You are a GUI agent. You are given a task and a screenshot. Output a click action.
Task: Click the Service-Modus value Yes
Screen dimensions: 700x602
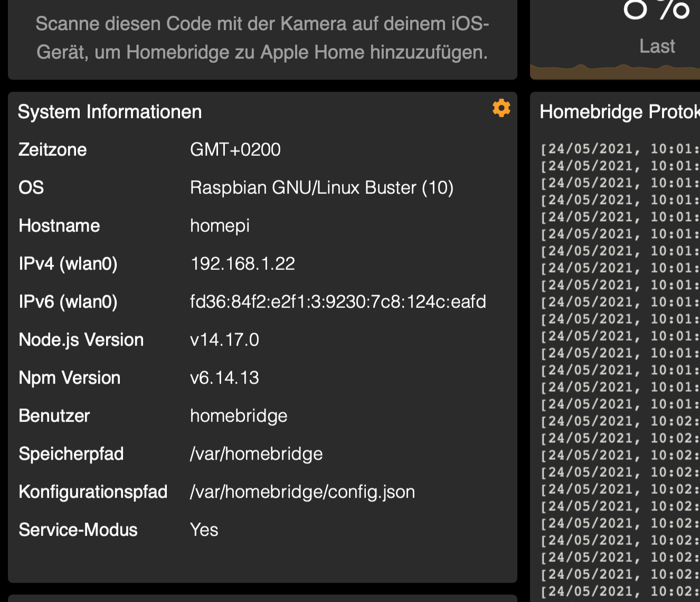pos(204,530)
